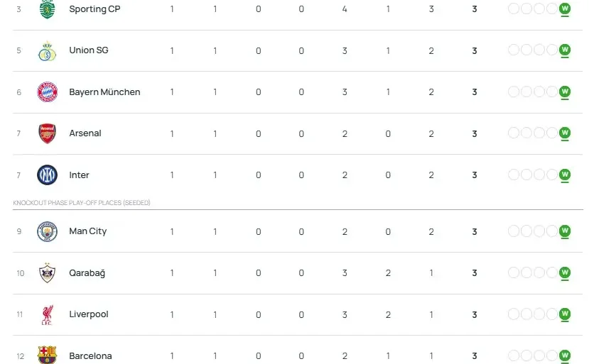Click Qarabağ's green W form badge
This screenshot has width=594, height=364.
[565, 273]
